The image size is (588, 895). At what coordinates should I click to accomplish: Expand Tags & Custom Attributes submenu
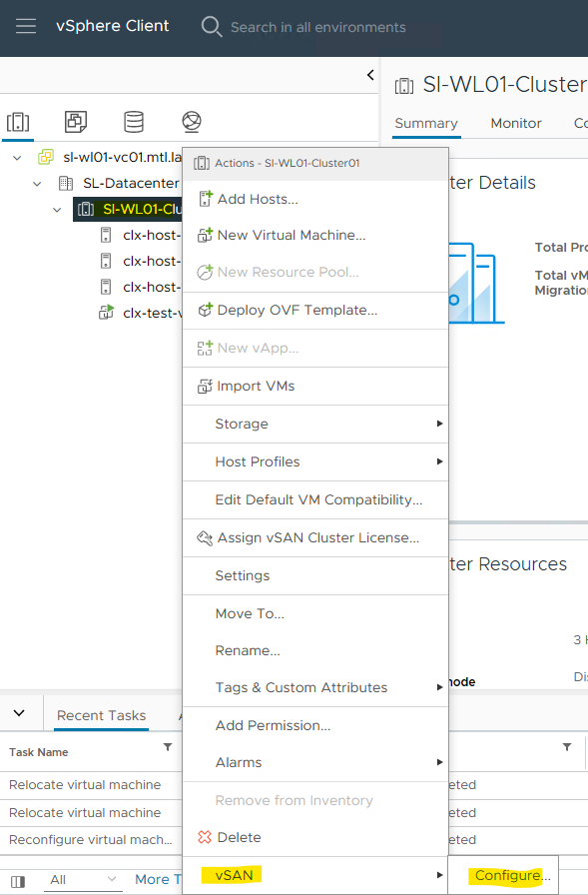315,687
